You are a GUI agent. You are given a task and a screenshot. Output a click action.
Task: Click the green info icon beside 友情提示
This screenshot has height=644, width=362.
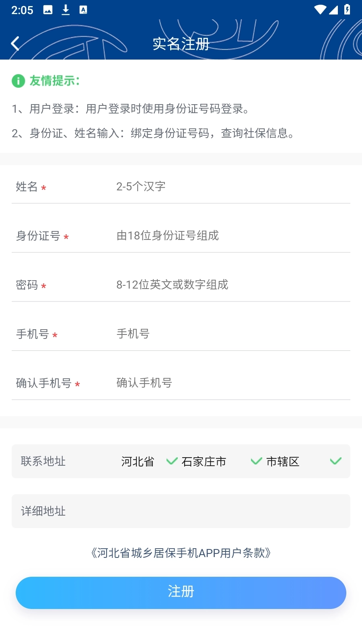(x=18, y=80)
